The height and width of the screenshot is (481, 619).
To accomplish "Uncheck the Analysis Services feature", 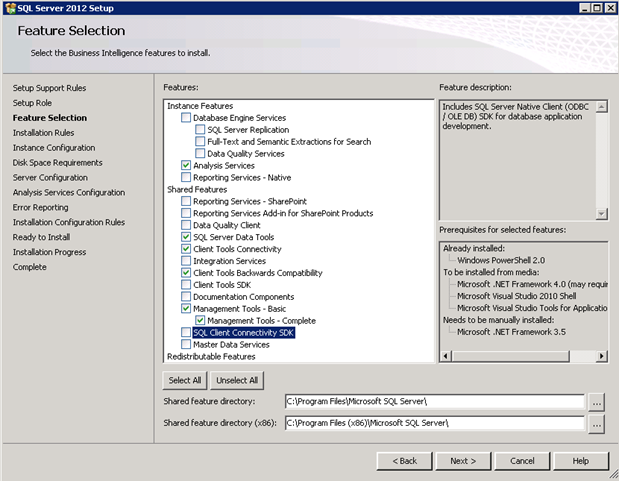I will click(186, 166).
